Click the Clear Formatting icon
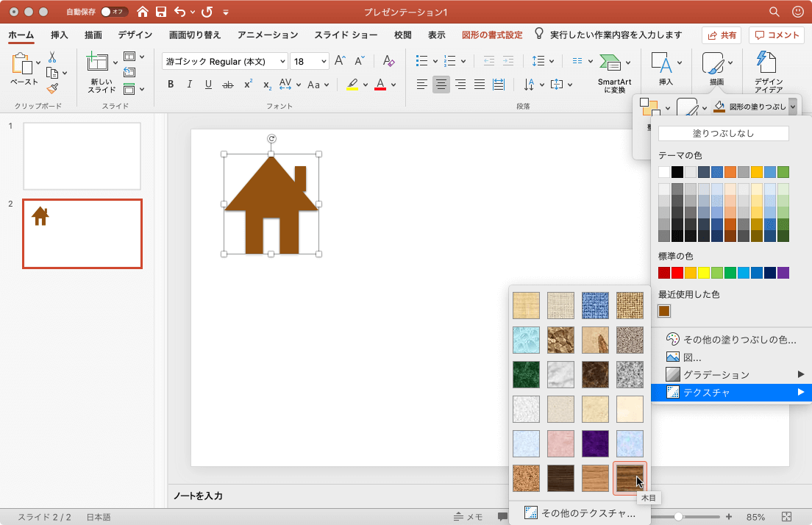812x525 pixels. [389, 62]
